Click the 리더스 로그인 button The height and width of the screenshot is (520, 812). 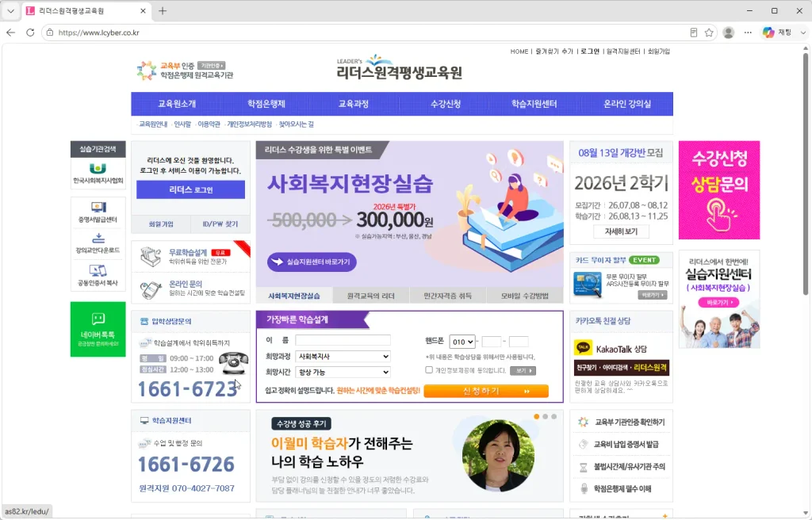(x=190, y=189)
